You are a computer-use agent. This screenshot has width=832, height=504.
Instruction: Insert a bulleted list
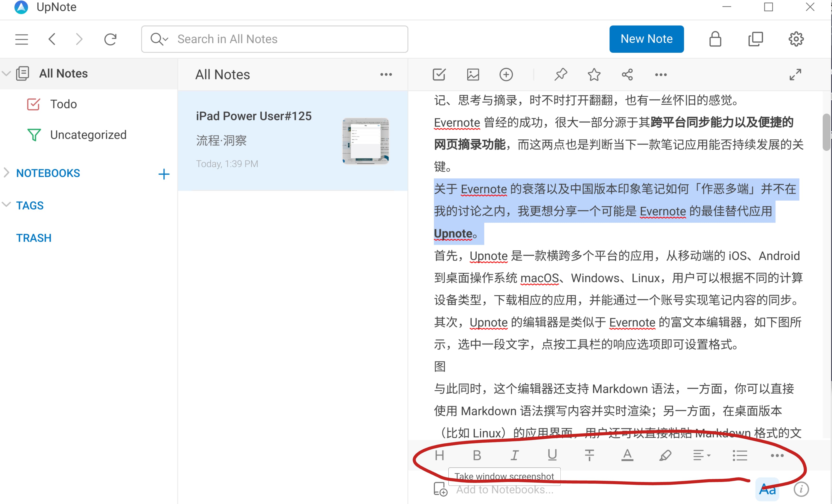tap(740, 455)
